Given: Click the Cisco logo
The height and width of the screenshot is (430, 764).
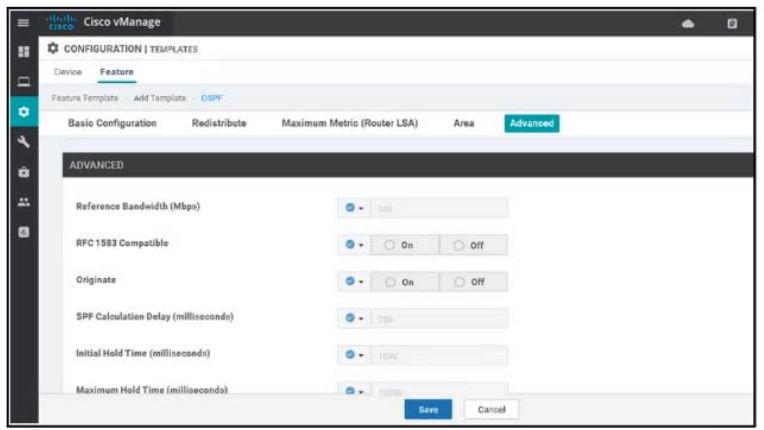Looking at the screenshot, I should [x=61, y=22].
